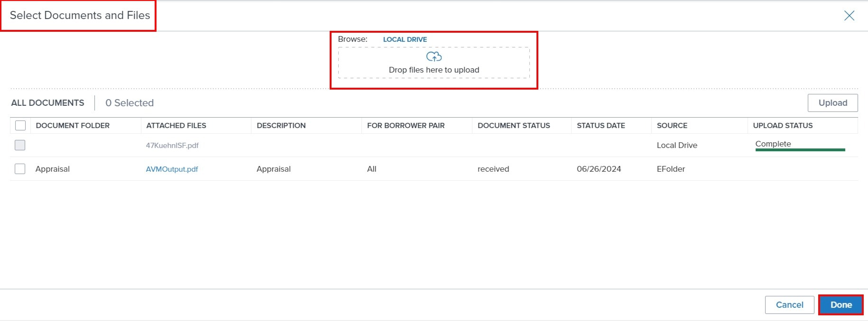Click the 06/26/2024 status date cell
The image size is (868, 321).
pos(599,169)
